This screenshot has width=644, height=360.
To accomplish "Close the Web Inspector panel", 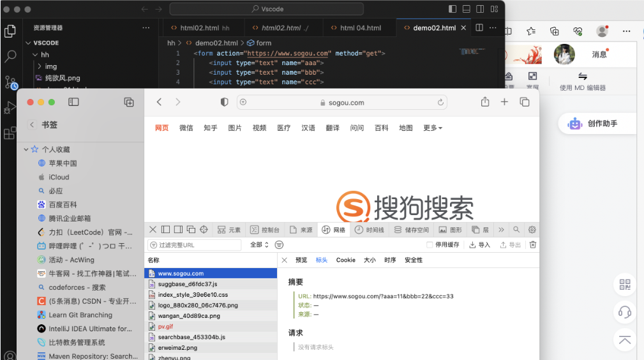I will click(153, 229).
